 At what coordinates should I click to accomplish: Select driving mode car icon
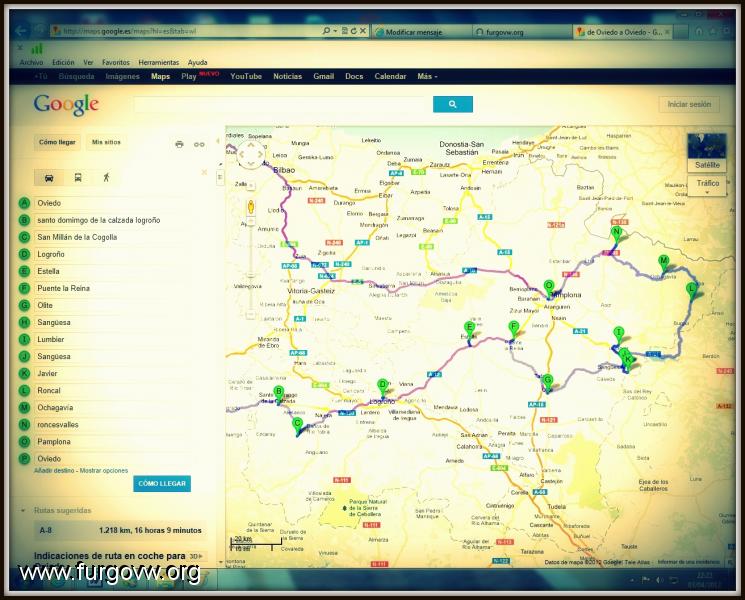click(49, 178)
